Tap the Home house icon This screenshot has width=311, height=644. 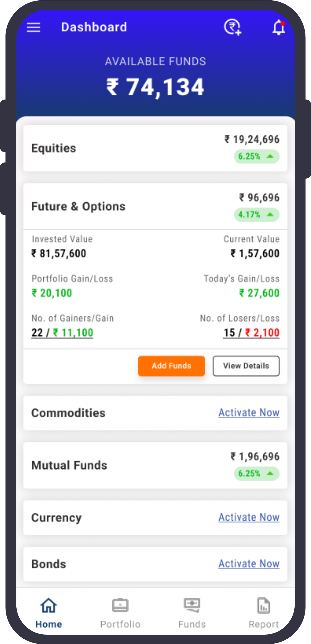tap(49, 605)
